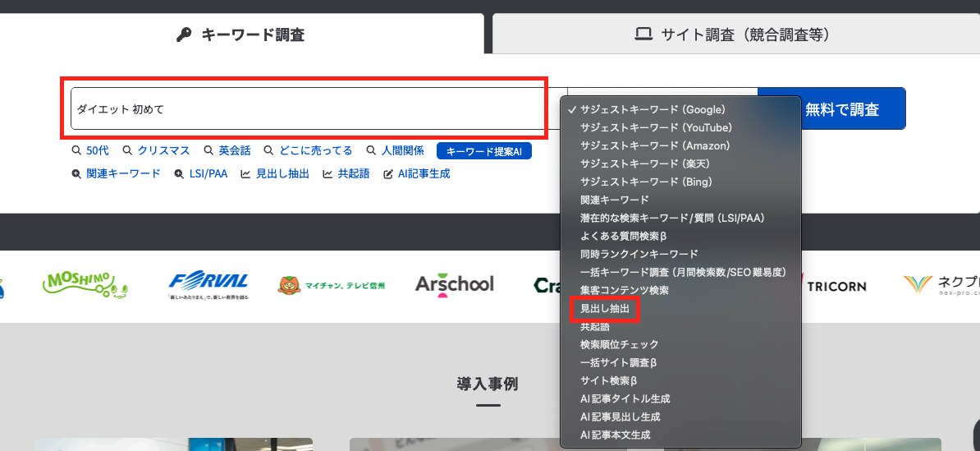Click the zoom icon beside 関連キーワード link
Screen dimensions: 980x451
tap(76, 174)
